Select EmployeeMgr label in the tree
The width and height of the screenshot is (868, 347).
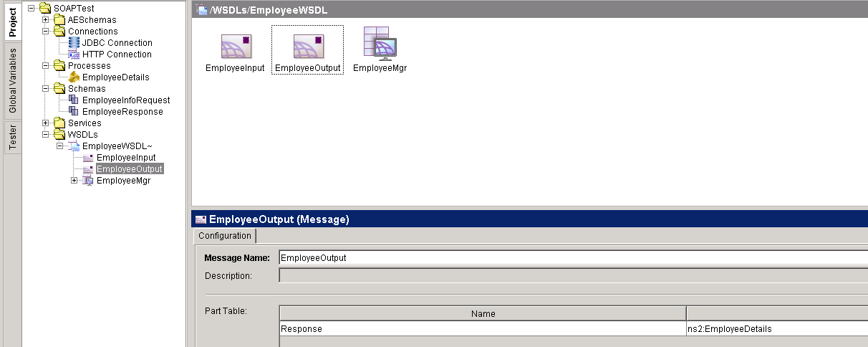tap(123, 181)
